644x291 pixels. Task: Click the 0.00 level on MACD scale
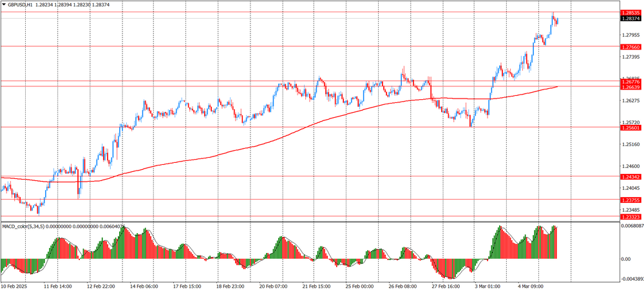(x=626, y=259)
